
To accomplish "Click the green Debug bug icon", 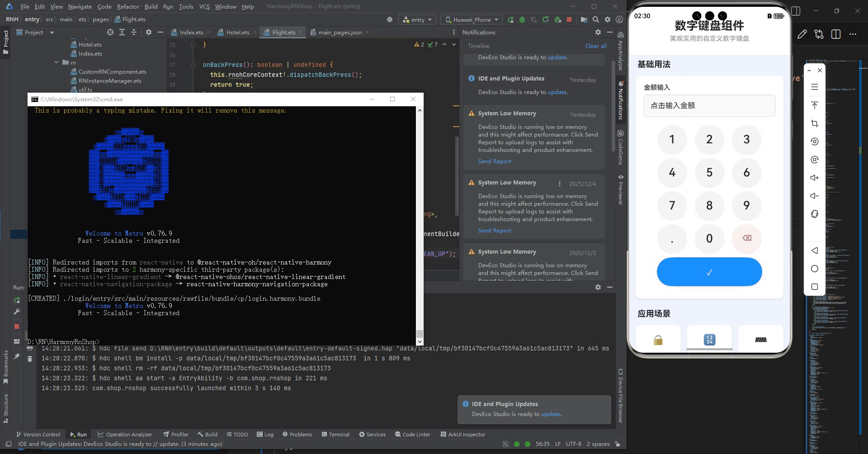I will point(522,19).
